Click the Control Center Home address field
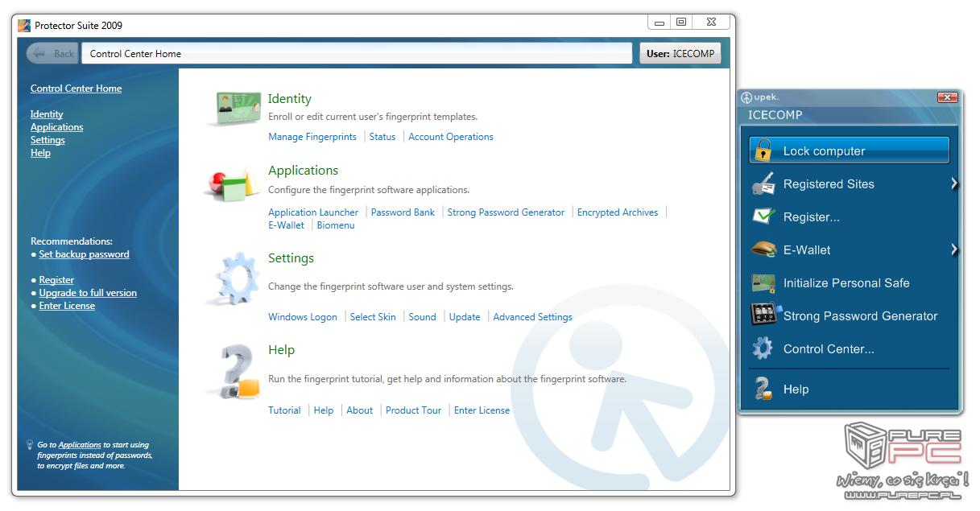980x511 pixels. point(357,53)
